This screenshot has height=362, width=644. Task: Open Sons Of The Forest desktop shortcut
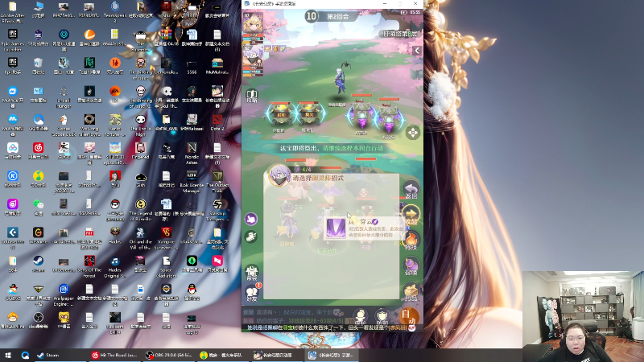coord(89,267)
